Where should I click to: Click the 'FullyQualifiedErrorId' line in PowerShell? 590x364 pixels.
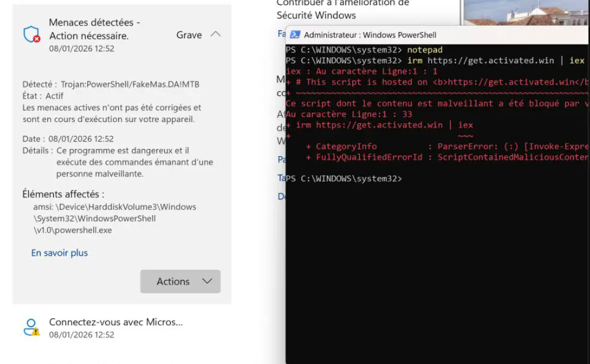point(448,157)
